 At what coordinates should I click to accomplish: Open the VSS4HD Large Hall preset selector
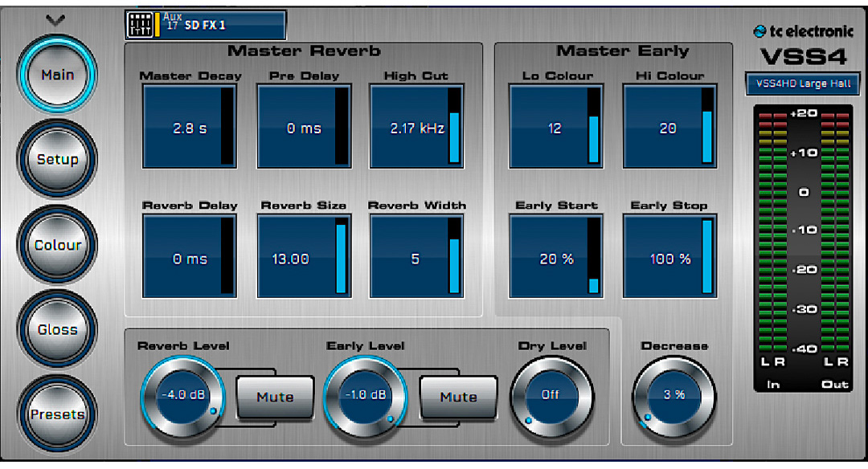click(x=803, y=84)
